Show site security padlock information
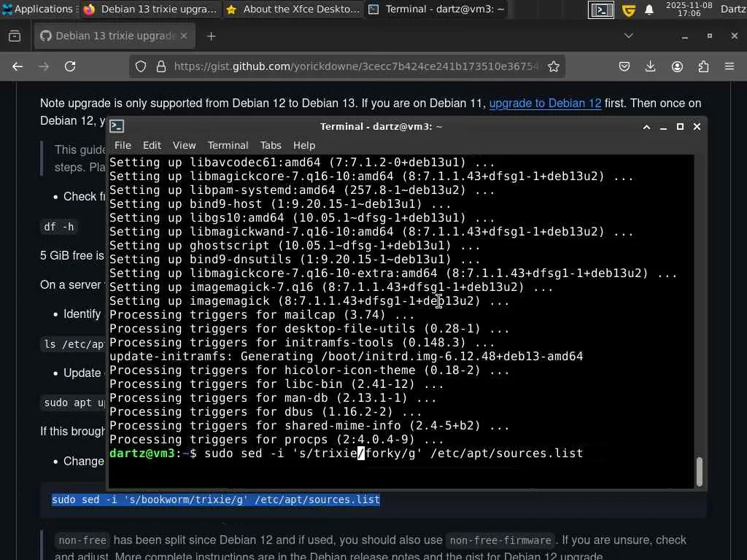747x560 pixels. pos(161,66)
